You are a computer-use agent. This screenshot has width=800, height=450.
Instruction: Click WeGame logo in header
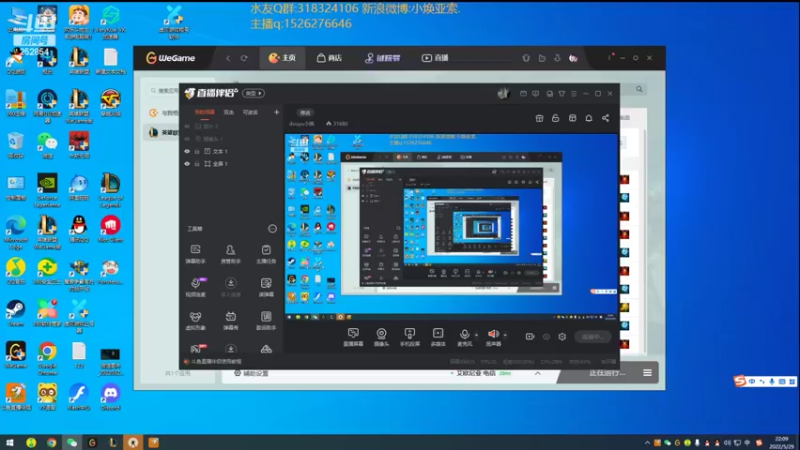[170, 58]
